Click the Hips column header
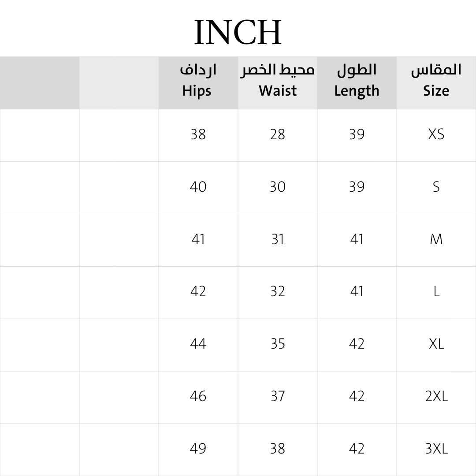 [197, 82]
